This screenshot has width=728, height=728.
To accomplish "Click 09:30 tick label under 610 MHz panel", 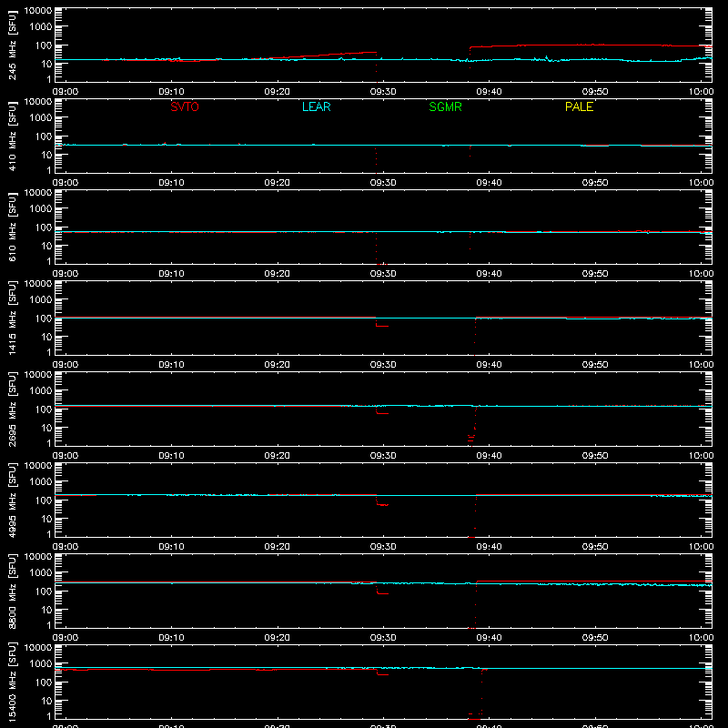I will 383,274.
